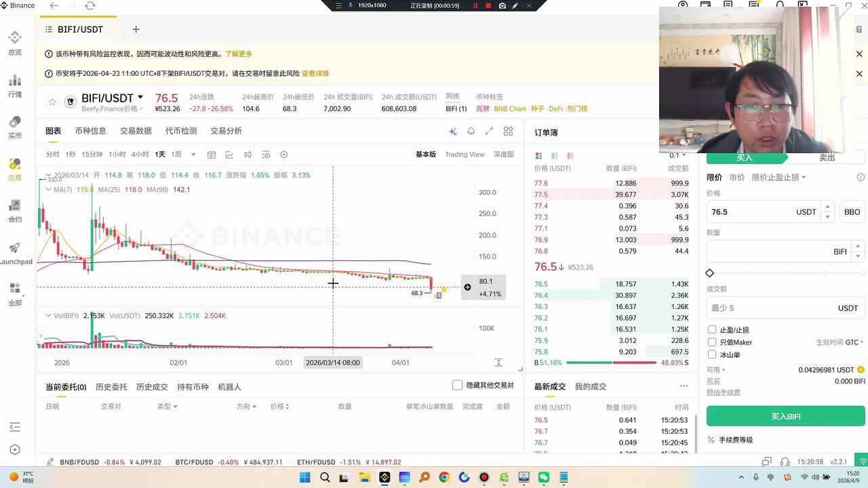Open order book 0.1 precision dropdown

point(679,156)
